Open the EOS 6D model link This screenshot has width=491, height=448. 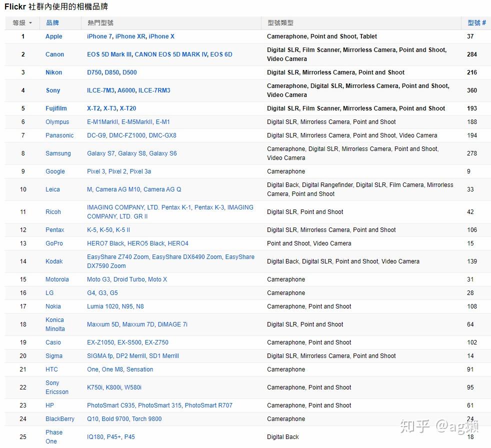click(221, 54)
